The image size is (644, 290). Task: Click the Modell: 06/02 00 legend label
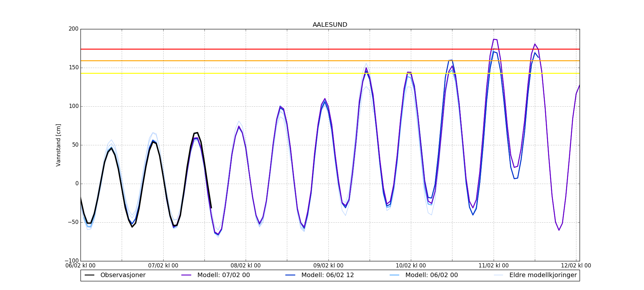(431, 275)
